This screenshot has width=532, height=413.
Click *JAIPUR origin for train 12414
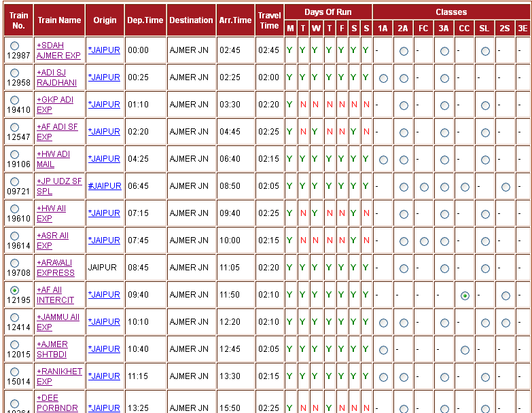coord(104,322)
